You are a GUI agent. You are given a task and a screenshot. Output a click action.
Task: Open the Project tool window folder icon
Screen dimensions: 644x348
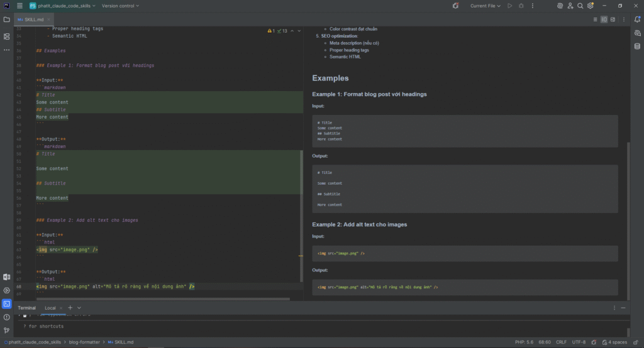[x=6, y=19]
